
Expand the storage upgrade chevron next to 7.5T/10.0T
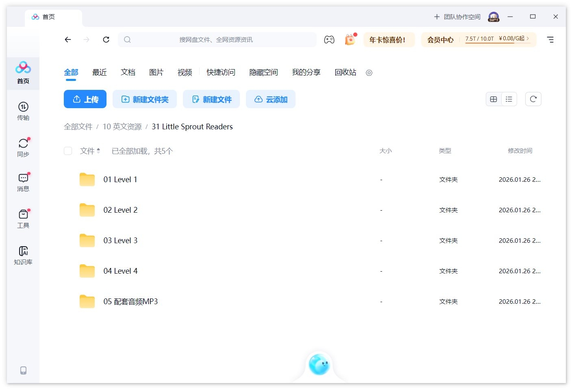coord(528,38)
